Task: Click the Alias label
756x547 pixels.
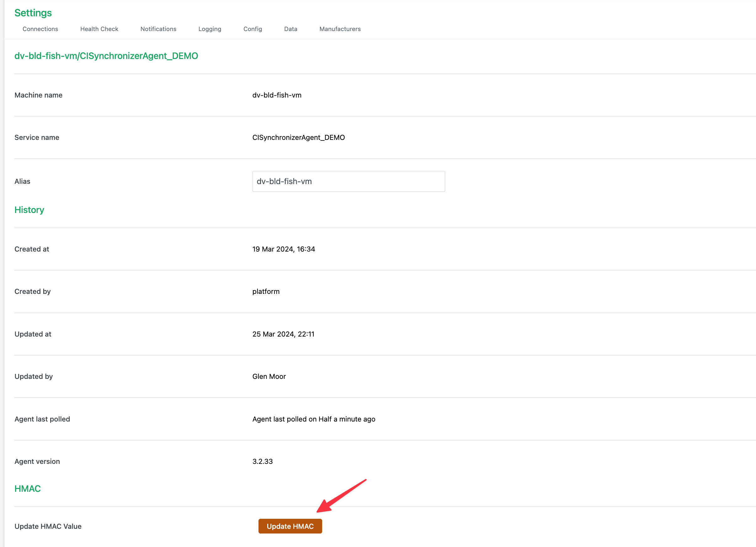Action: (22, 181)
